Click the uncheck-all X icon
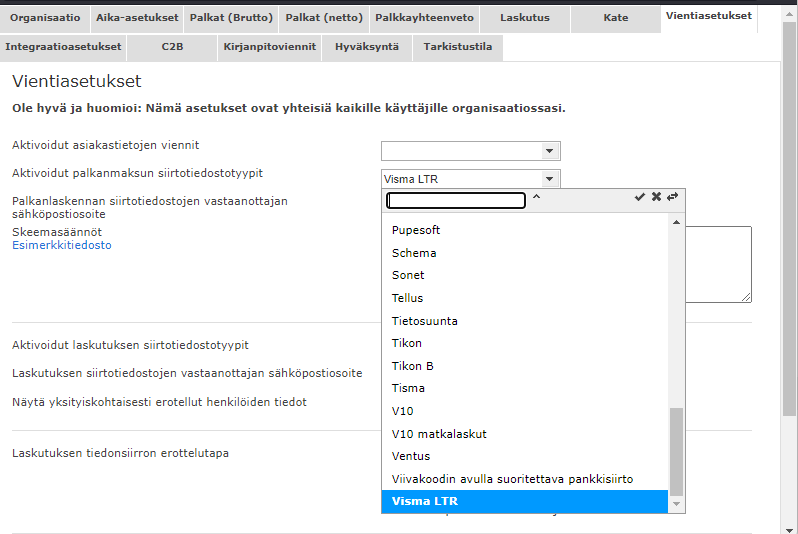798x534 pixels. [656, 197]
